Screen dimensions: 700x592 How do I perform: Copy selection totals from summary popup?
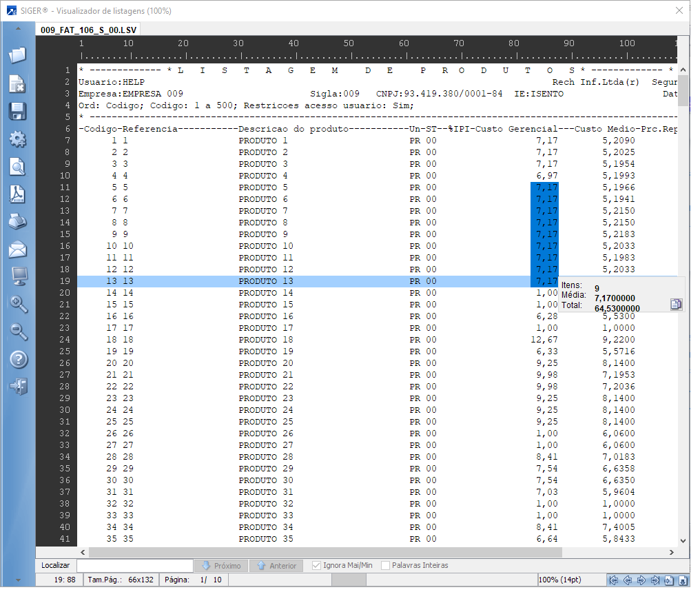click(x=676, y=304)
